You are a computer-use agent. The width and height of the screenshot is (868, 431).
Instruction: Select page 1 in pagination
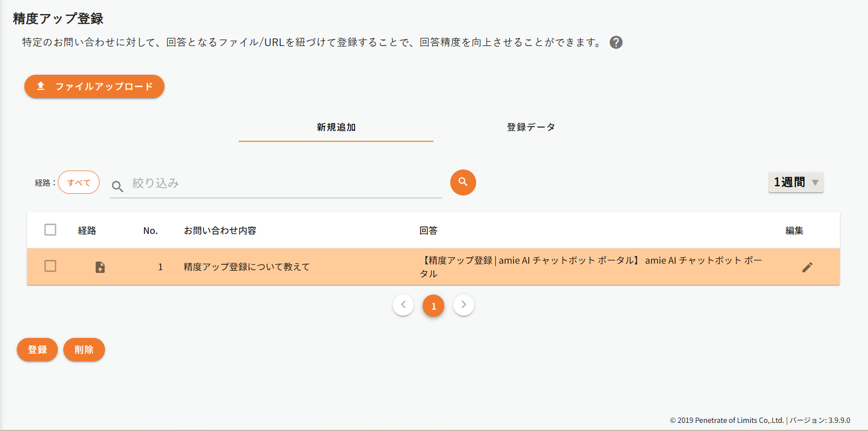433,306
